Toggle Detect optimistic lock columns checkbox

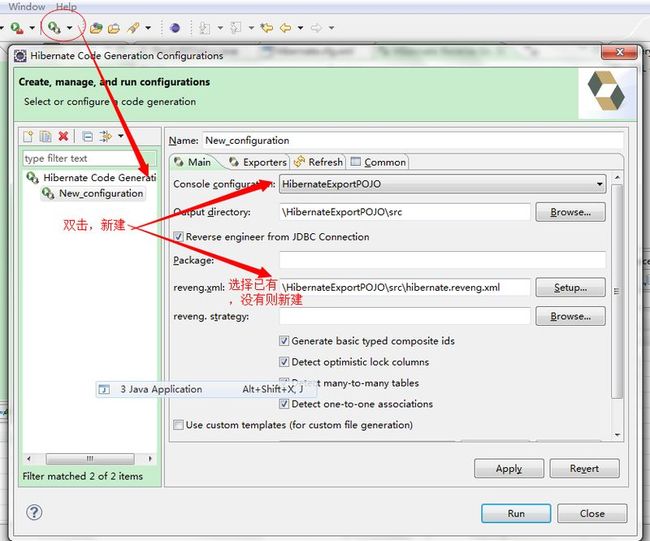[x=284, y=362]
